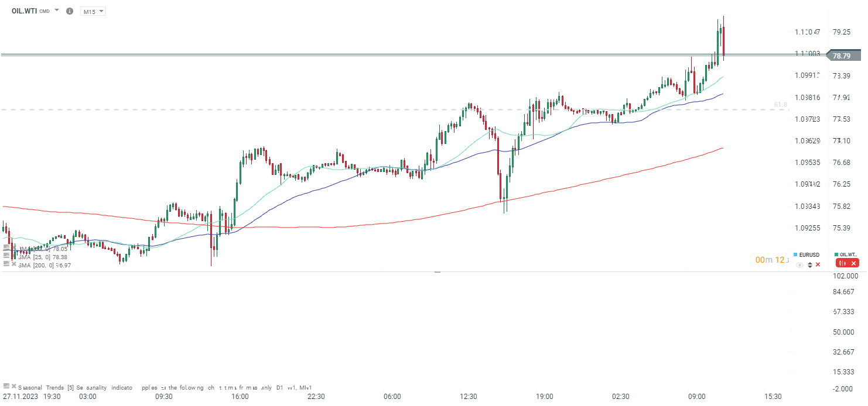This screenshot has height=406, width=868.
Task: Toggle EURUSD overlay visibility eye icon
Action: [799, 265]
